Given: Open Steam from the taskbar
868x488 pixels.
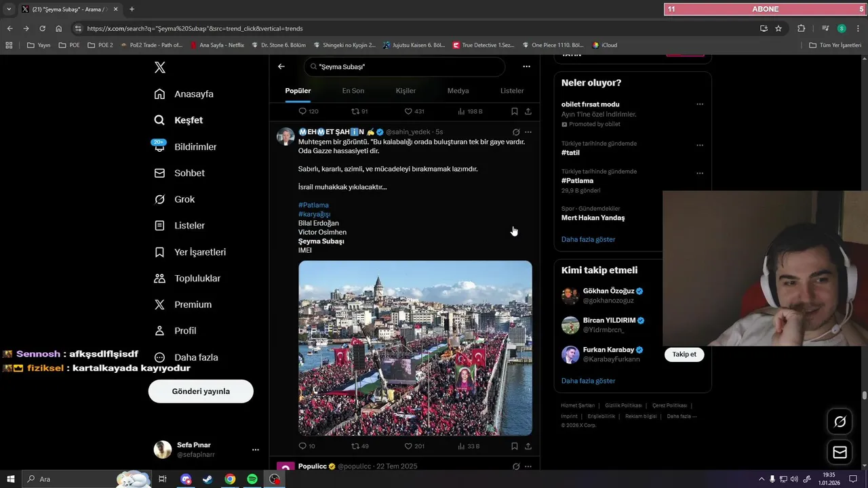Looking at the screenshot, I should coord(208,479).
